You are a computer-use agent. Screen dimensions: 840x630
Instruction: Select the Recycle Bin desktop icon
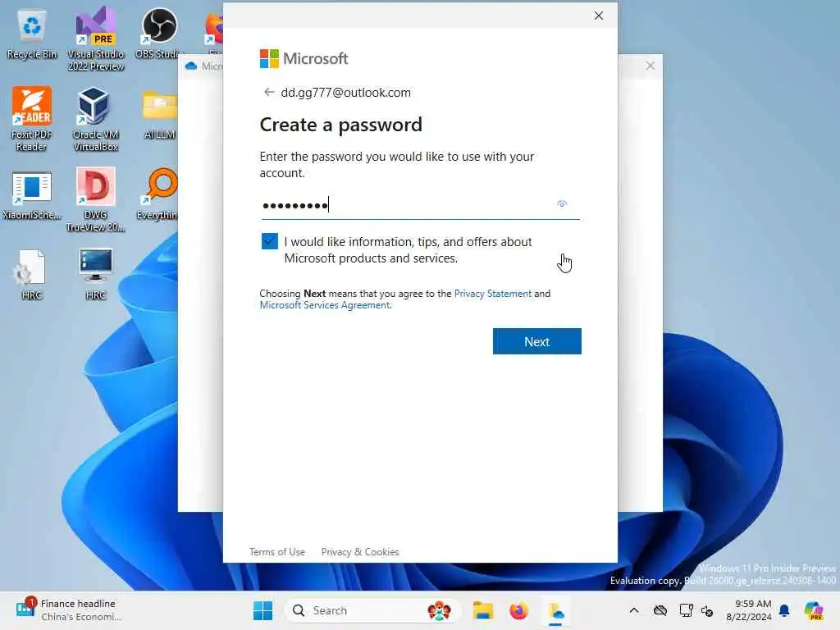click(32, 34)
